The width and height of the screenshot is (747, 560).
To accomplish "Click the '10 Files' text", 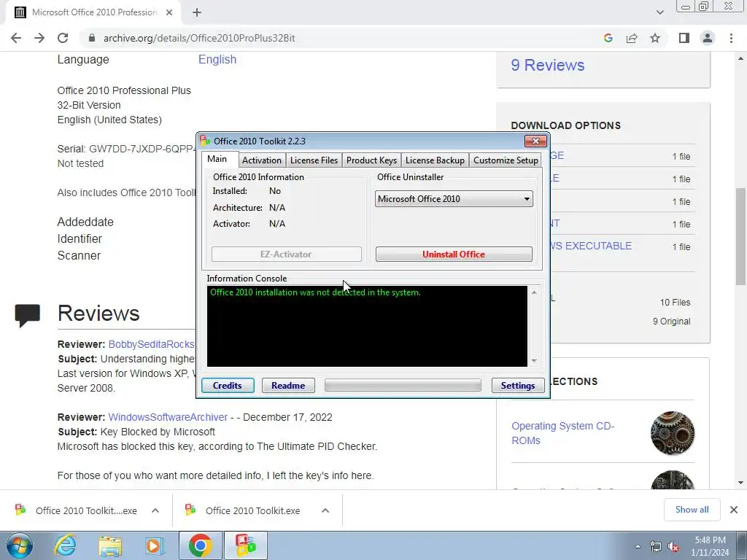I will [675, 303].
